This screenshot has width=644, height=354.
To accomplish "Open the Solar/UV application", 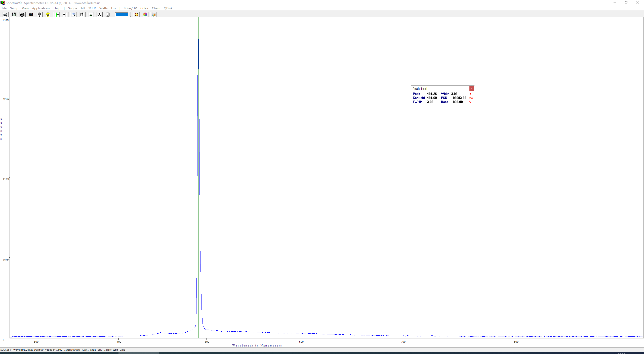I will pyautogui.click(x=130, y=8).
